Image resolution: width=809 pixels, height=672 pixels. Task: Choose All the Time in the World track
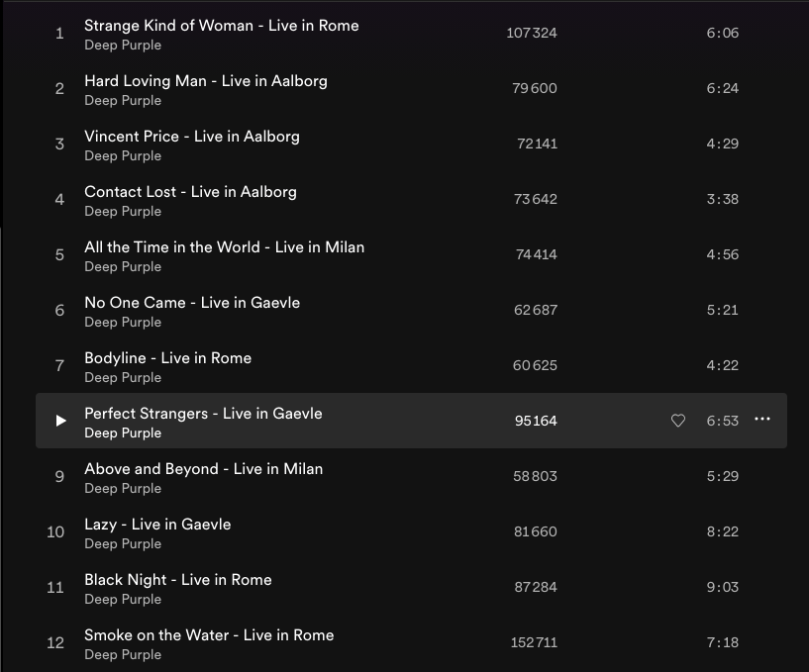pyautogui.click(x=224, y=246)
